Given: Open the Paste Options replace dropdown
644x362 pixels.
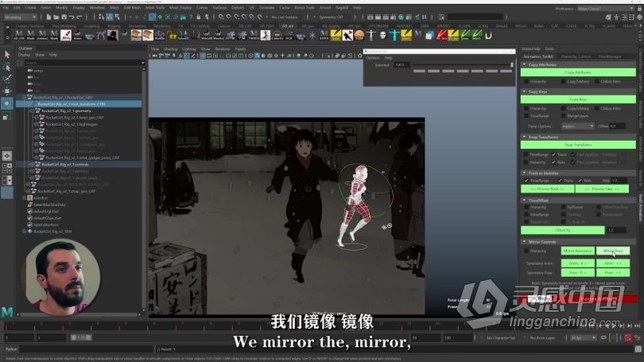Looking at the screenshot, I should tap(577, 127).
